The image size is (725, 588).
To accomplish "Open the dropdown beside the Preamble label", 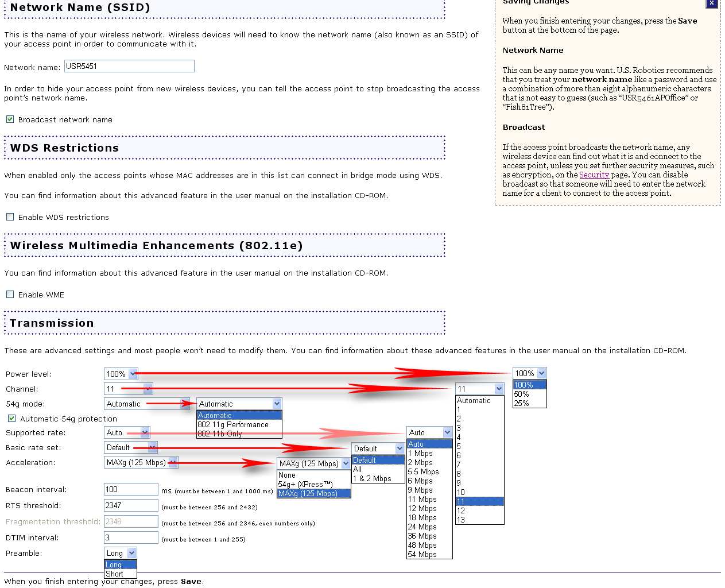I will pos(121,553).
